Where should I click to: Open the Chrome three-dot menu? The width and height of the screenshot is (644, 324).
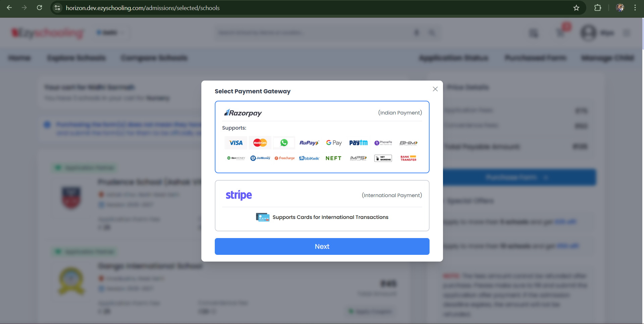635,8
